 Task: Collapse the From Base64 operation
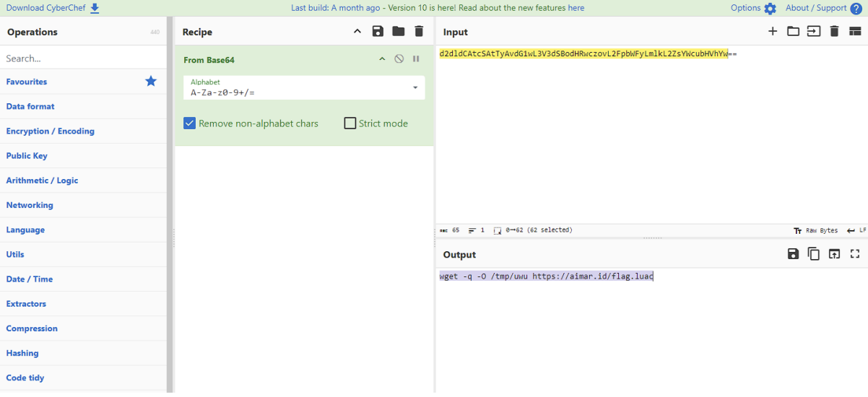point(382,59)
